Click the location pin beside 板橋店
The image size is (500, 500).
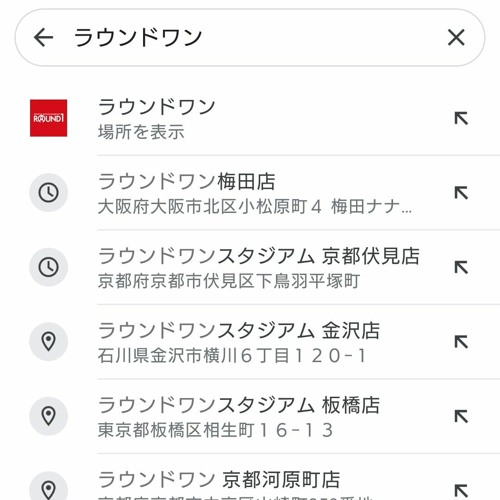(49, 416)
